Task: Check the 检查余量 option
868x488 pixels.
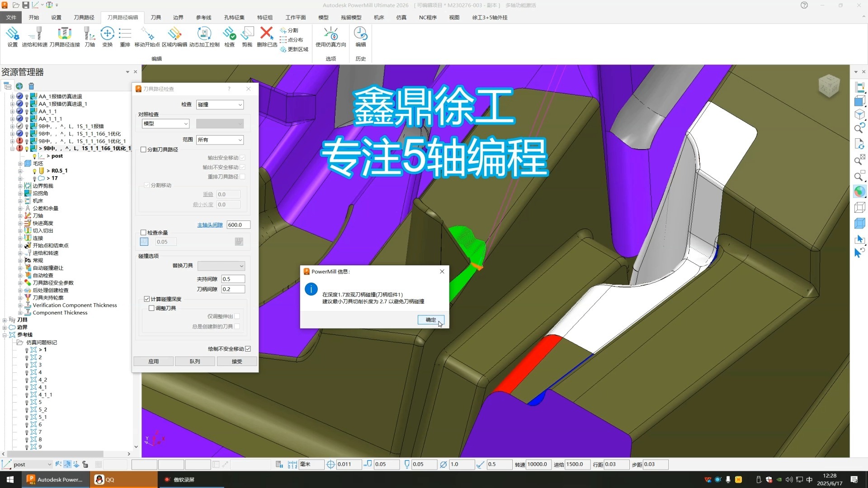Action: pyautogui.click(x=144, y=232)
